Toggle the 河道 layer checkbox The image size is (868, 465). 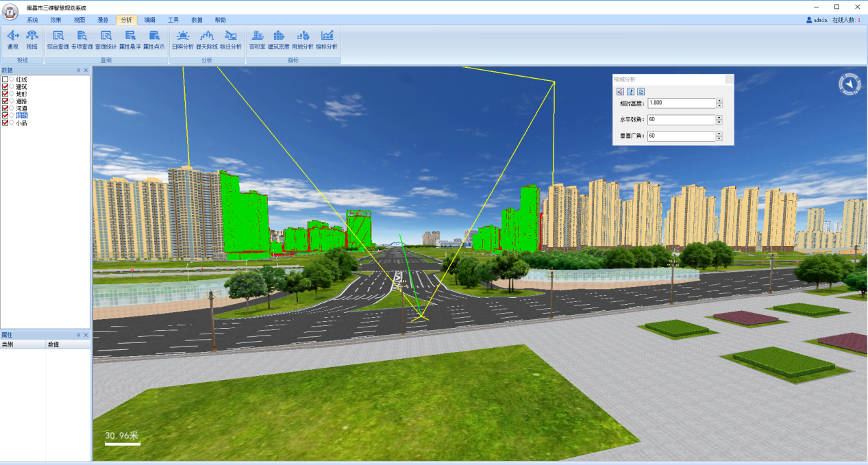point(5,108)
